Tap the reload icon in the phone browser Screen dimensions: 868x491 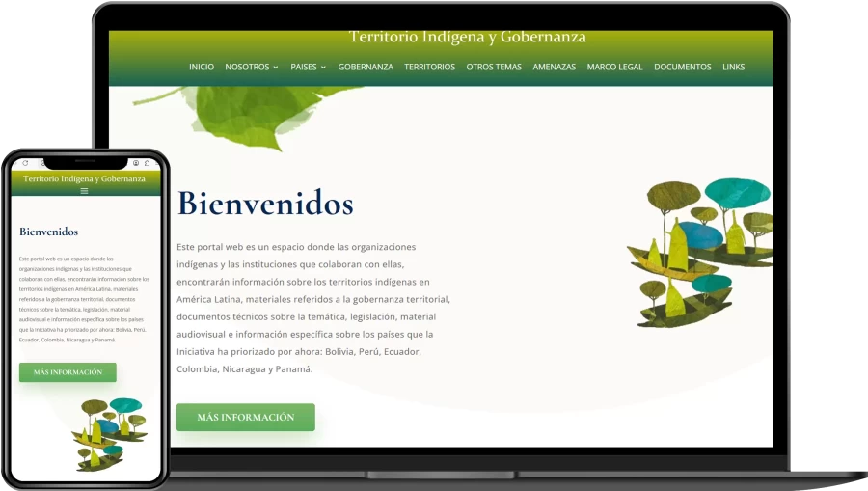[25, 163]
